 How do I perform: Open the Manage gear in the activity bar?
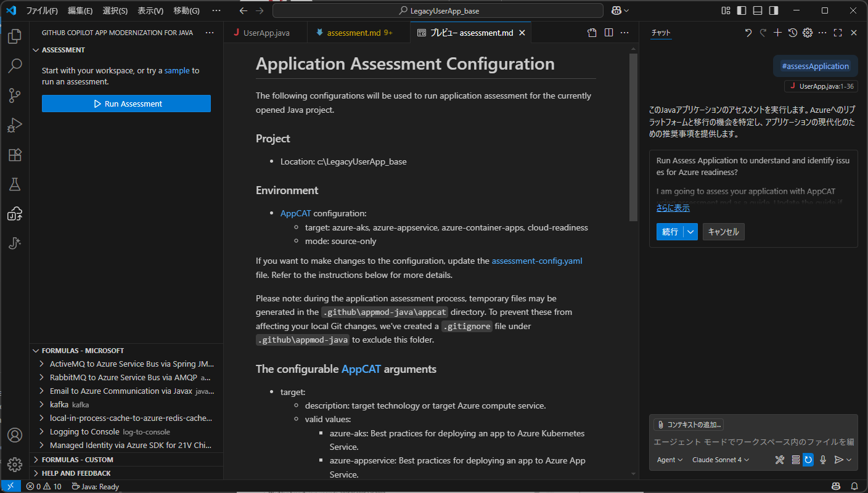point(15,464)
